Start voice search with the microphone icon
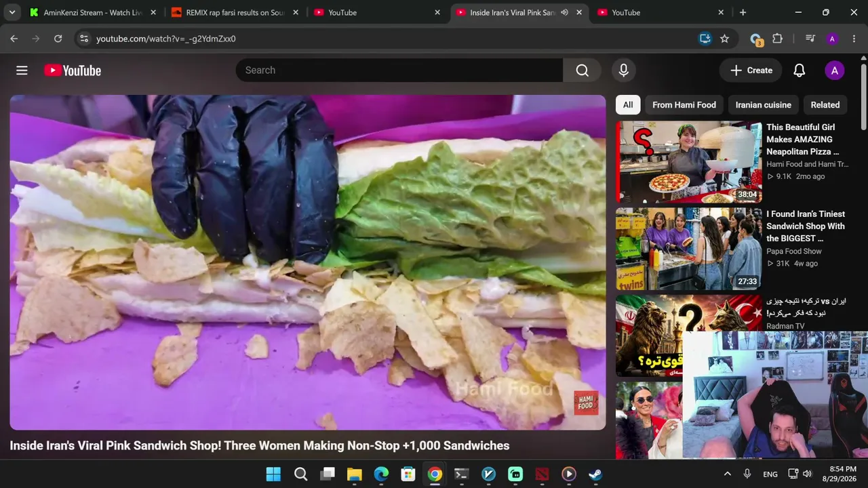Image resolution: width=868 pixels, height=488 pixels. coord(624,70)
